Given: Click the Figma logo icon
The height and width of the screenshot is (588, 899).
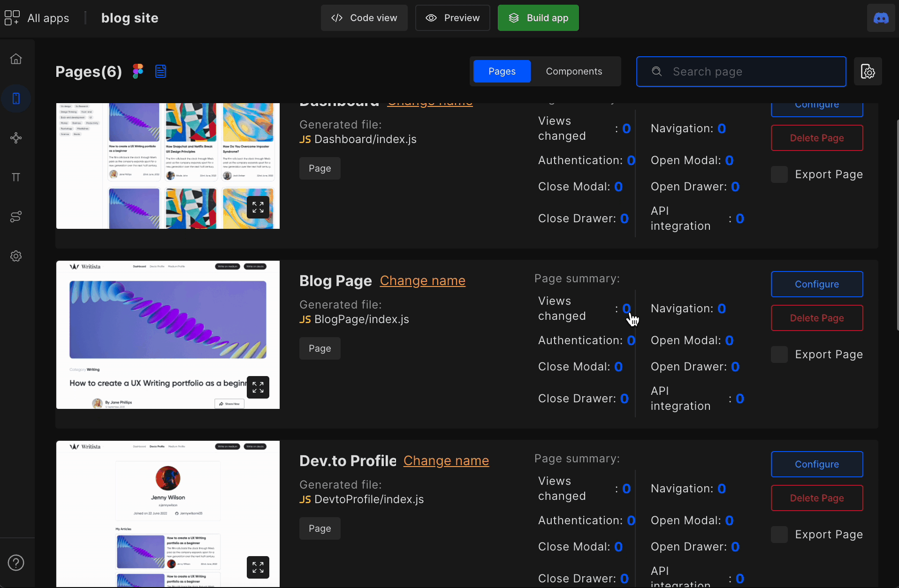Looking at the screenshot, I should 137,71.
